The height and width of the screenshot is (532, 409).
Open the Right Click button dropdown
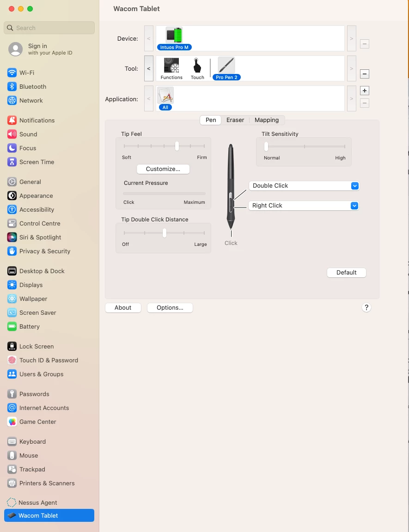coord(304,206)
